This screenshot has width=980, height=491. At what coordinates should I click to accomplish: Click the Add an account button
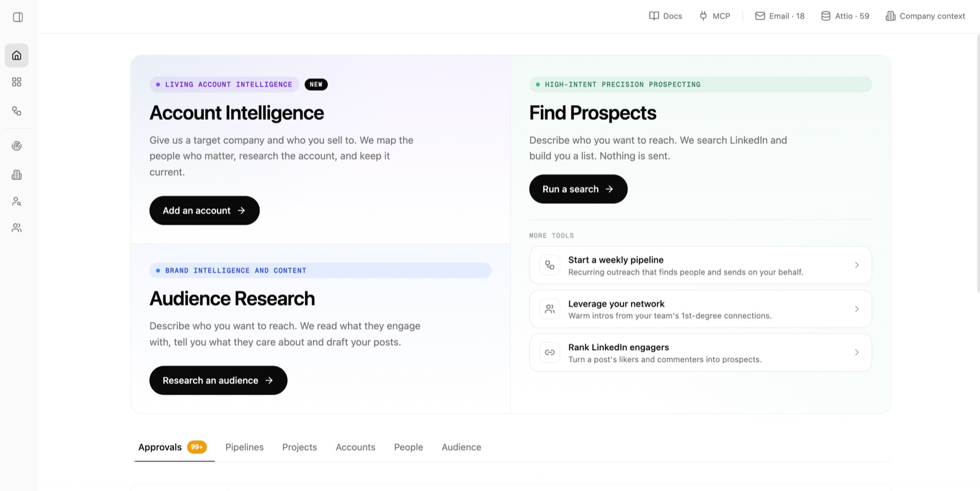click(205, 211)
